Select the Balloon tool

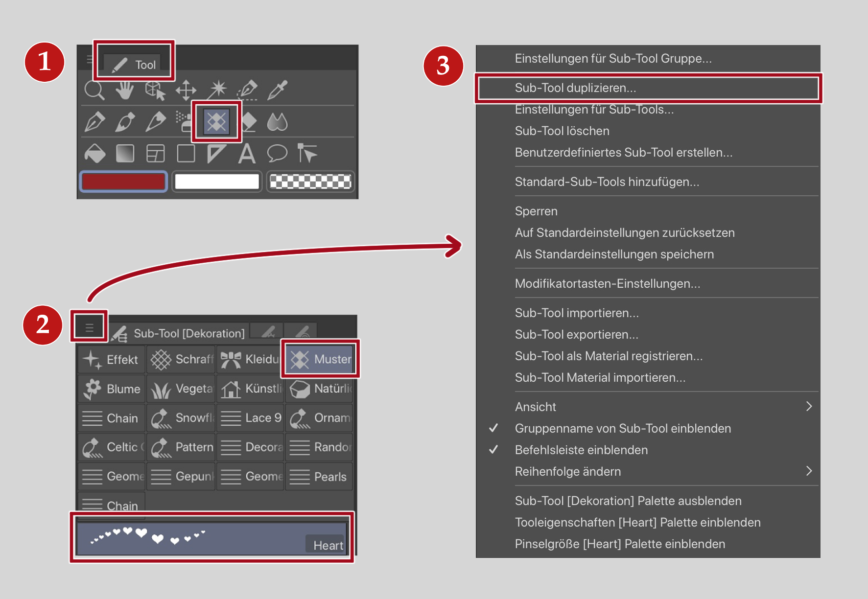277,154
